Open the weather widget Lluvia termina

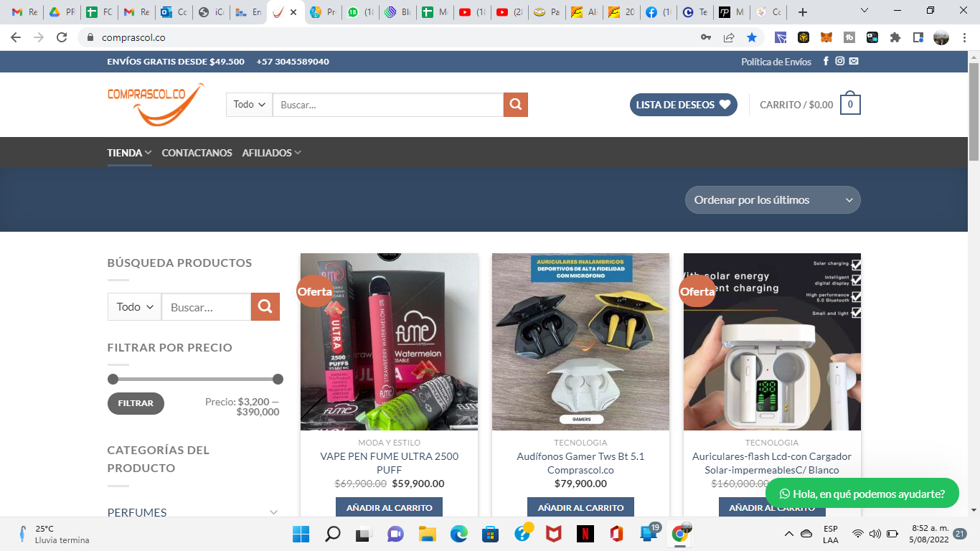[55, 534]
